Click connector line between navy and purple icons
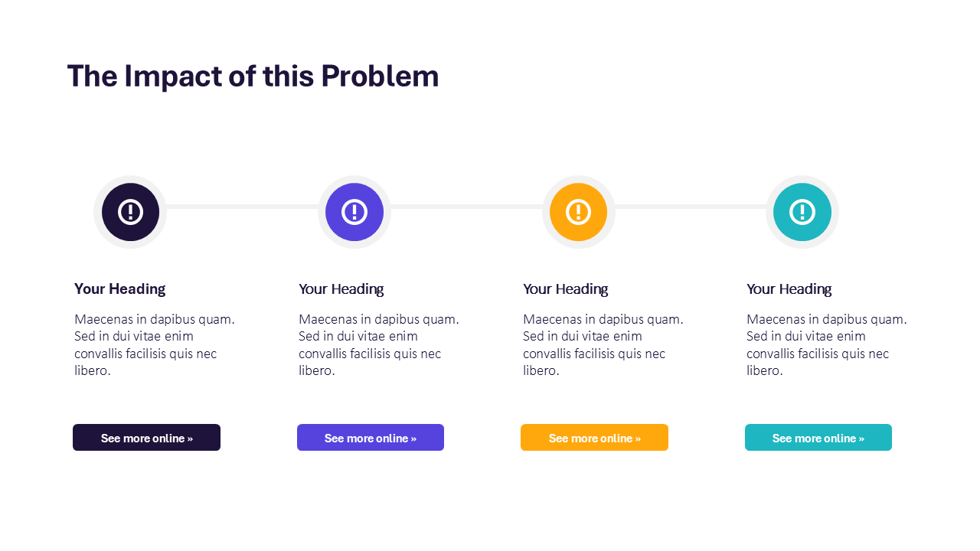This screenshot has height=551, width=980. [242, 207]
